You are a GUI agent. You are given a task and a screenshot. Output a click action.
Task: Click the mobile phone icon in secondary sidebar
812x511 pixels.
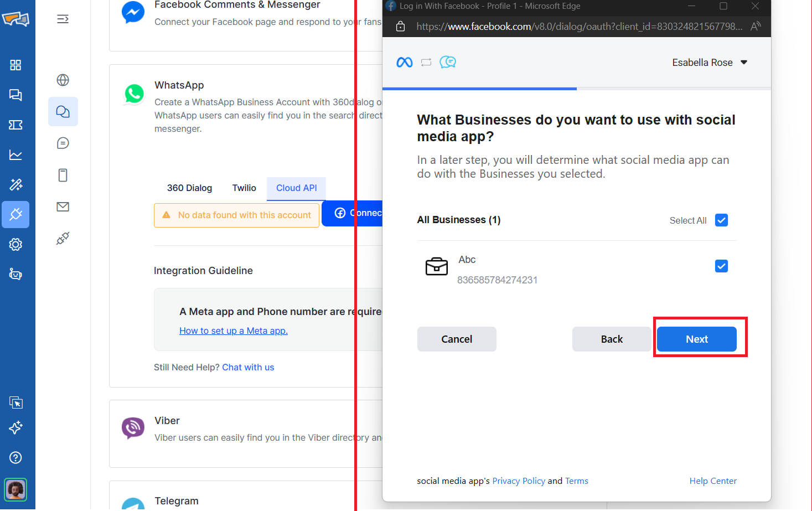tap(63, 176)
